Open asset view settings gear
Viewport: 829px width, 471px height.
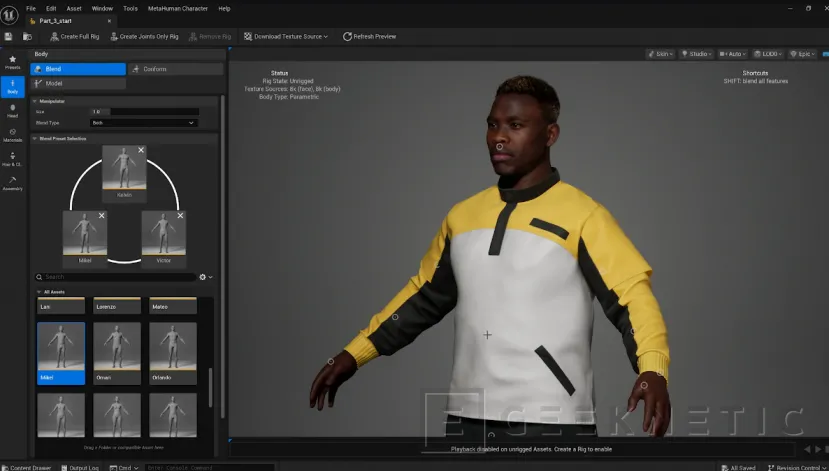(x=205, y=277)
